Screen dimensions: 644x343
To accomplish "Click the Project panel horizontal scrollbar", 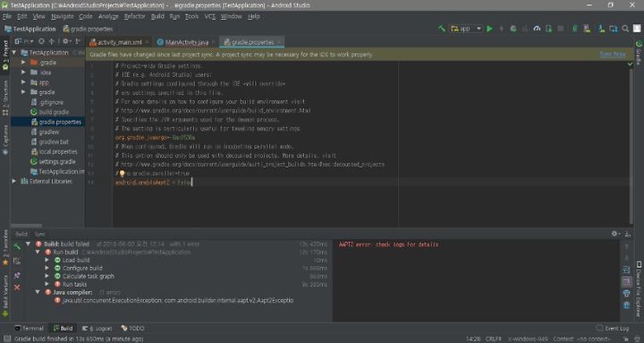I will [x=26, y=225].
